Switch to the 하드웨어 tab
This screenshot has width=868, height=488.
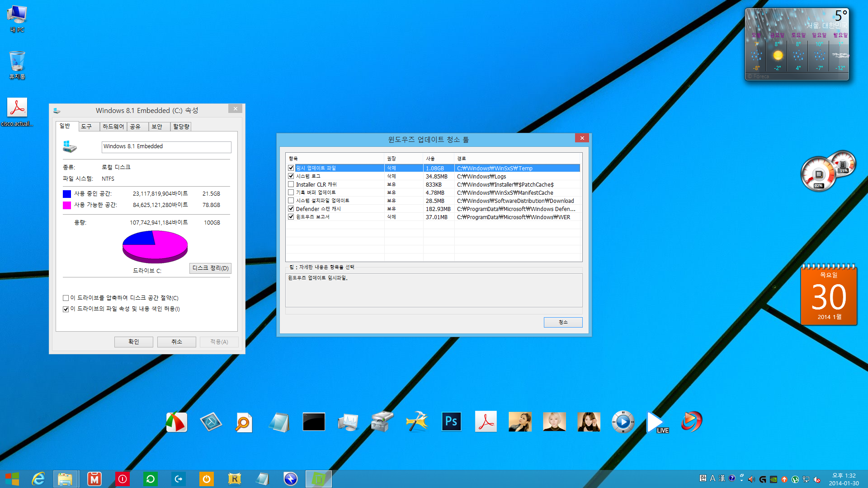(113, 127)
